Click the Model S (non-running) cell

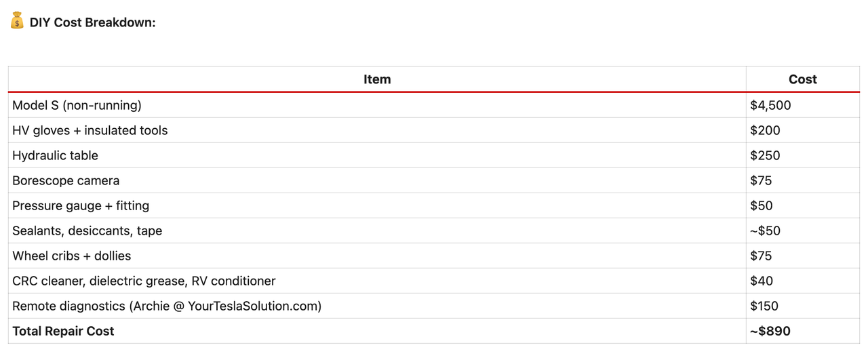tap(77, 105)
